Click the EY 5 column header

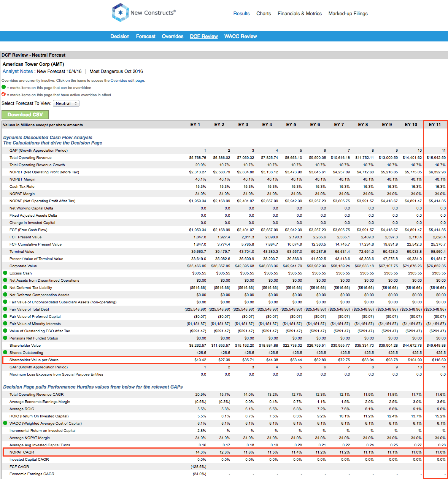tap(291, 125)
